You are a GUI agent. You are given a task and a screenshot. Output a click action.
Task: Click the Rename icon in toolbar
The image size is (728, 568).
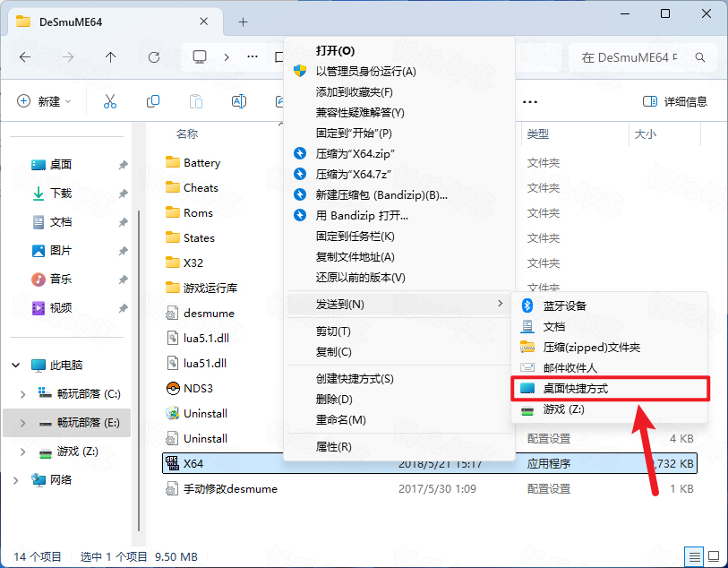coord(239,101)
